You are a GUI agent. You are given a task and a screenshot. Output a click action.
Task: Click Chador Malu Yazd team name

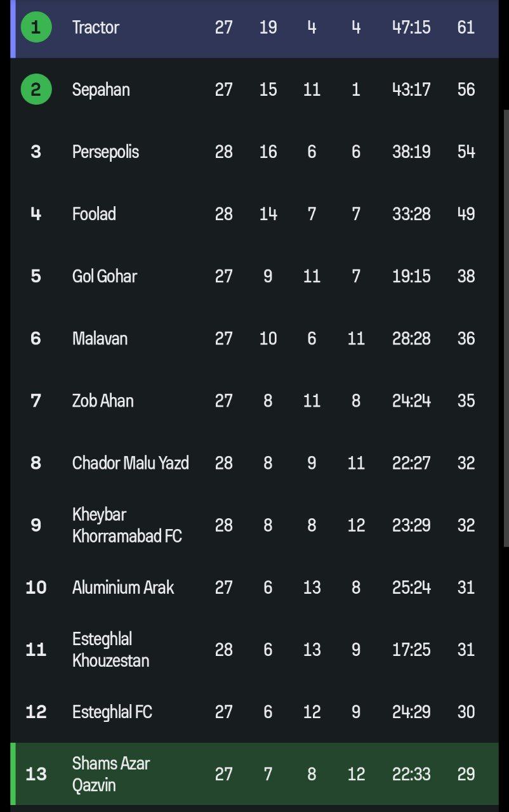click(x=130, y=462)
